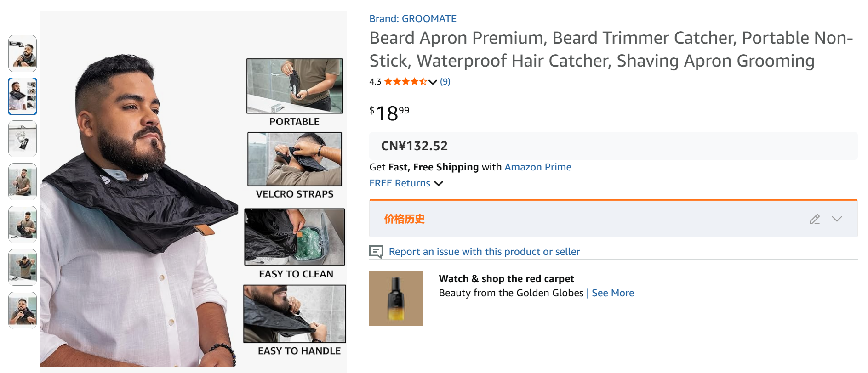
Task: Click the Golden Globes beauty product image
Action: click(x=396, y=299)
